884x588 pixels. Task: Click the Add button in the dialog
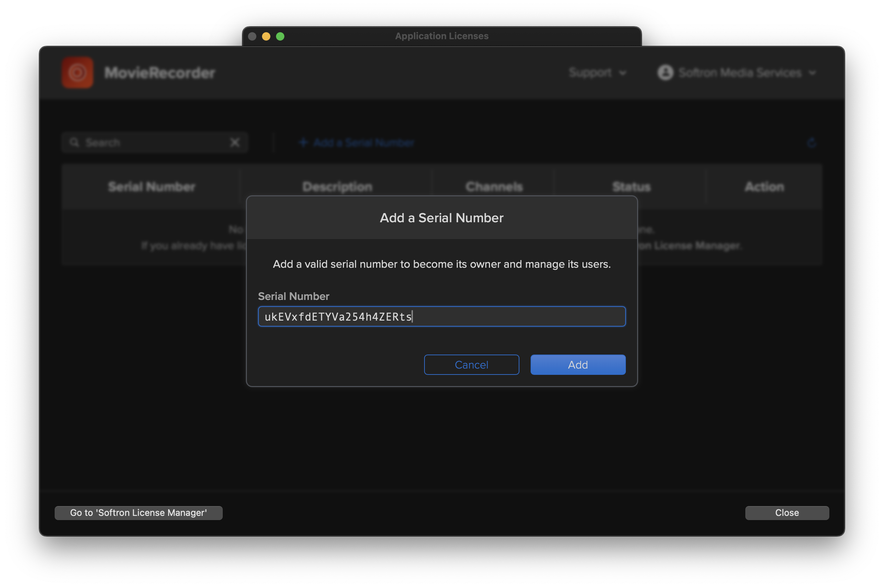[578, 364]
